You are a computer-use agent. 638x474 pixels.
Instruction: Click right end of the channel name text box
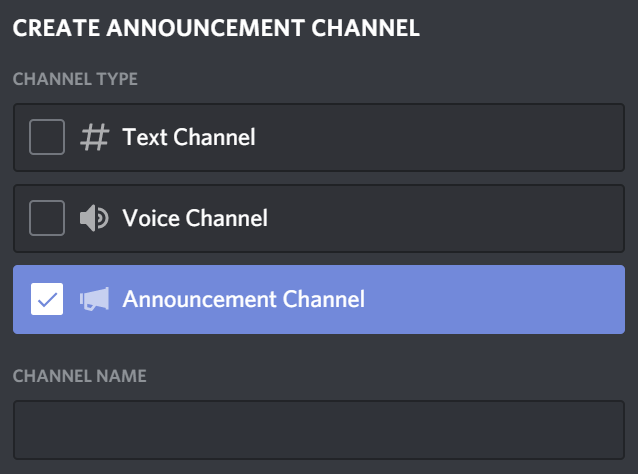click(x=600, y=430)
